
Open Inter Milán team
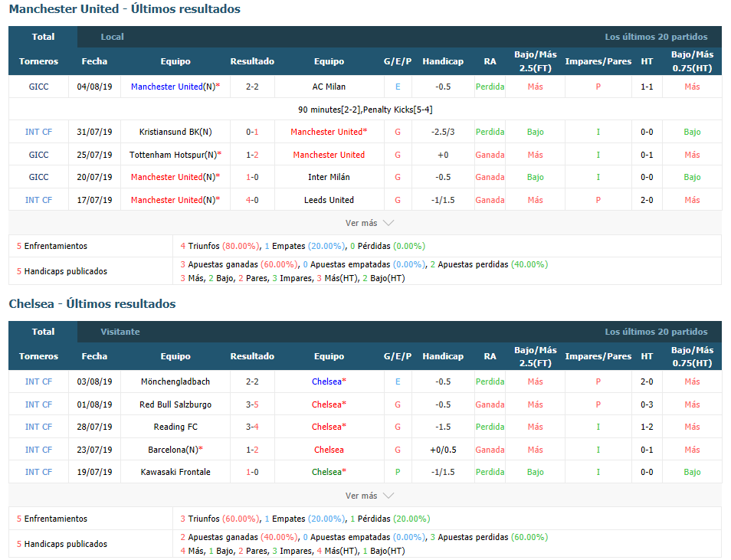[x=329, y=177]
